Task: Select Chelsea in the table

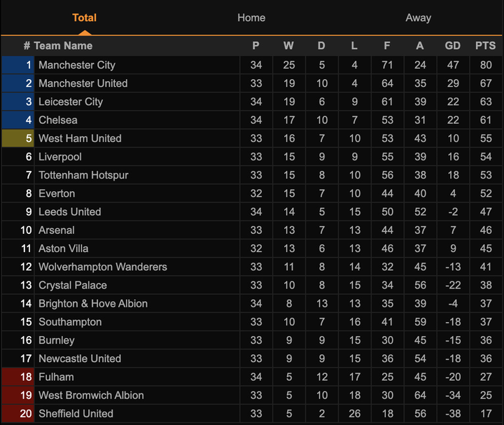Action: 58,120
